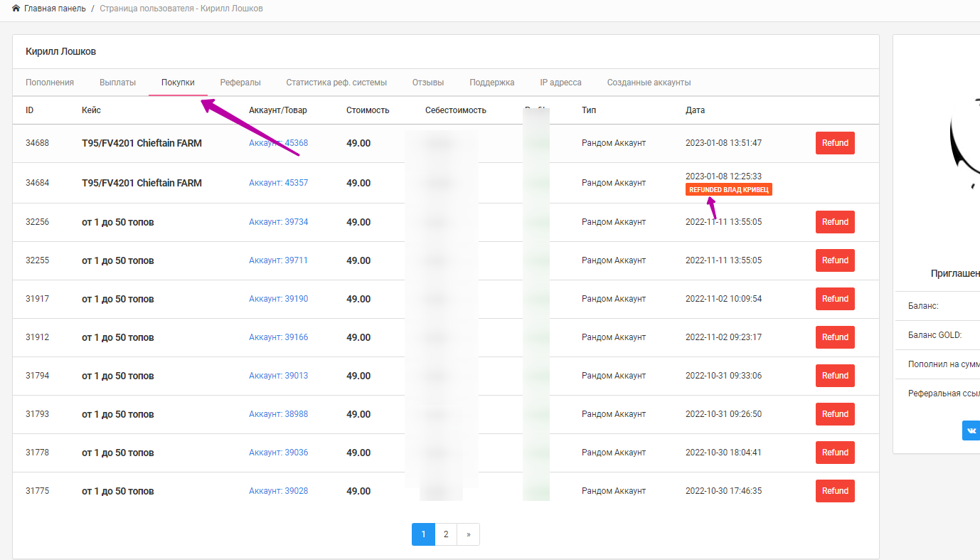This screenshot has width=980, height=560.
Task: Click the VK social icon button
Action: 971,430
